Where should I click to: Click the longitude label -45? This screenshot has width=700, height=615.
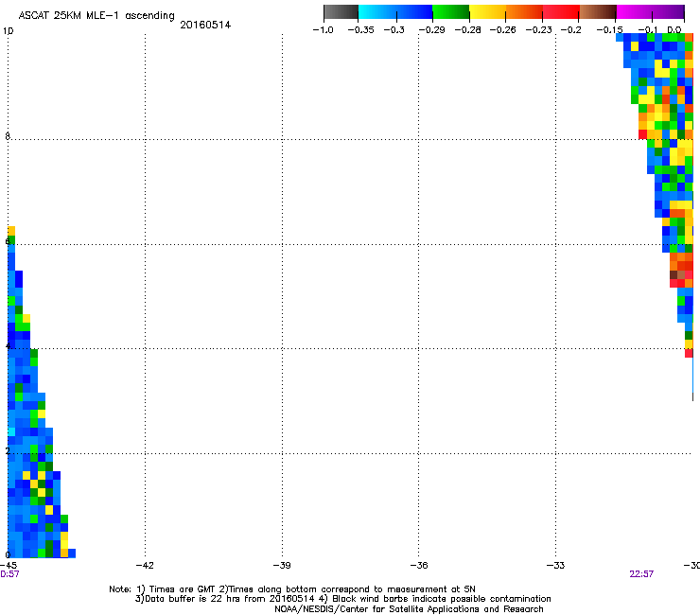point(8,566)
